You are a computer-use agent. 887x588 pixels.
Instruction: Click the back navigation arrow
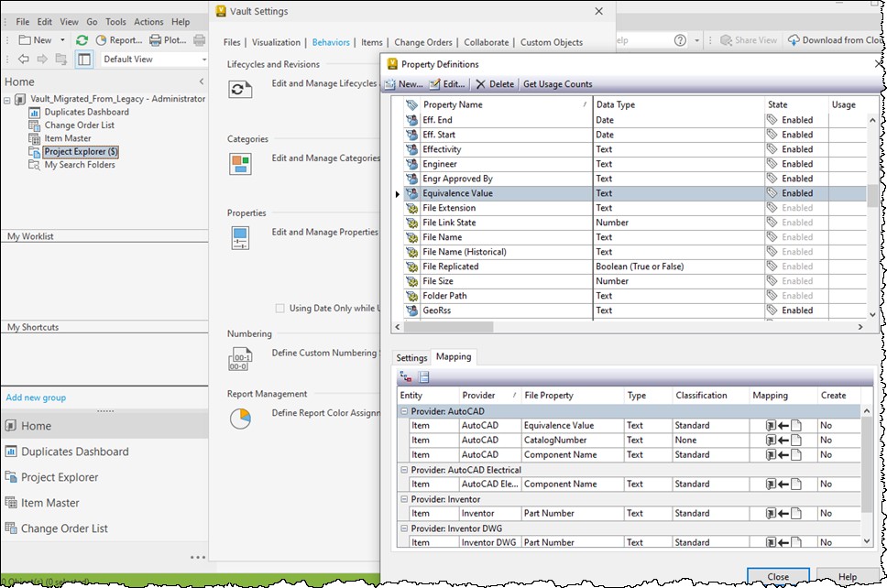click(x=23, y=59)
